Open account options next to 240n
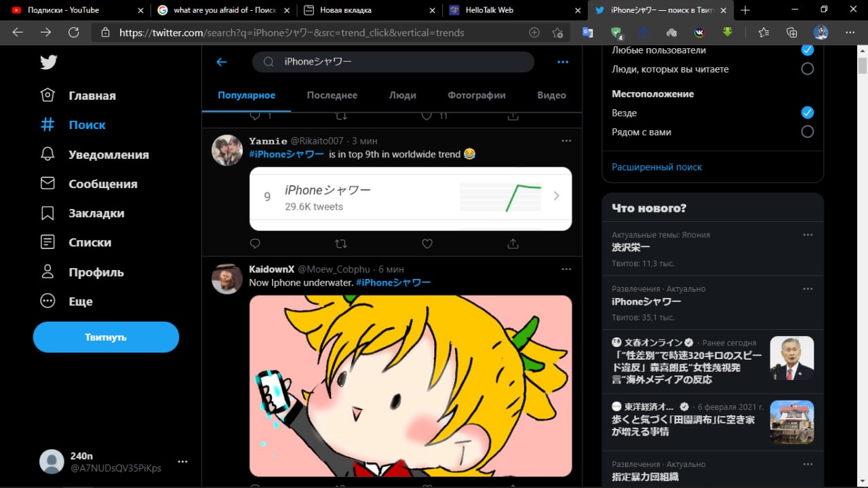Screen dimensions: 868x488 click(182, 462)
